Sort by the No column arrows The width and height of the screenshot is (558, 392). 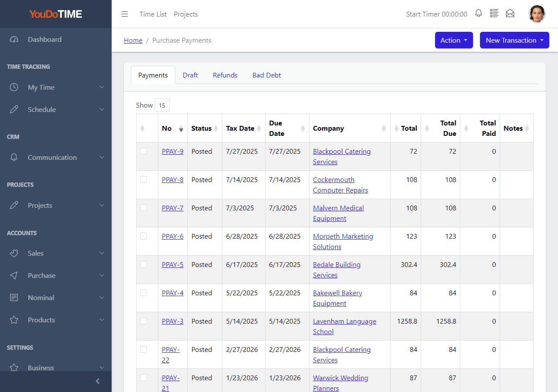tap(181, 128)
